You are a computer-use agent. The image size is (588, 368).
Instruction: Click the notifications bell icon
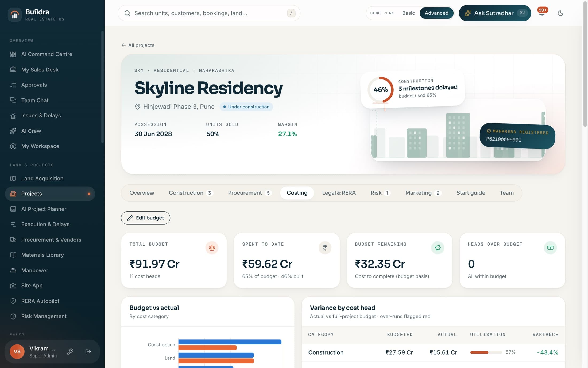[542, 13]
